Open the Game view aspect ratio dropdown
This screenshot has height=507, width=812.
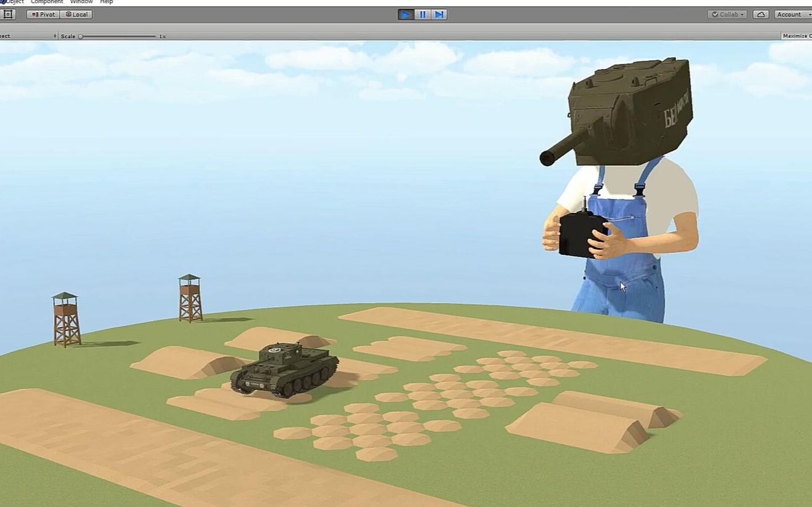(28, 36)
